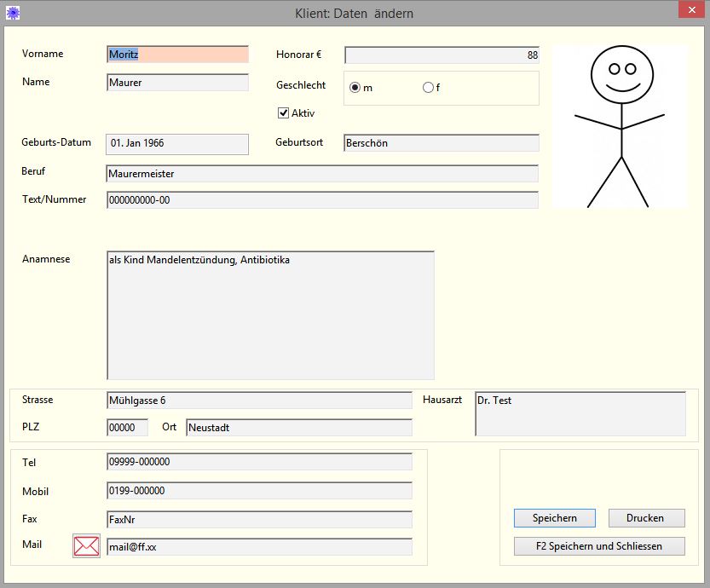Click the red envelope mail icon
This screenshot has height=588, width=710.
(86, 545)
